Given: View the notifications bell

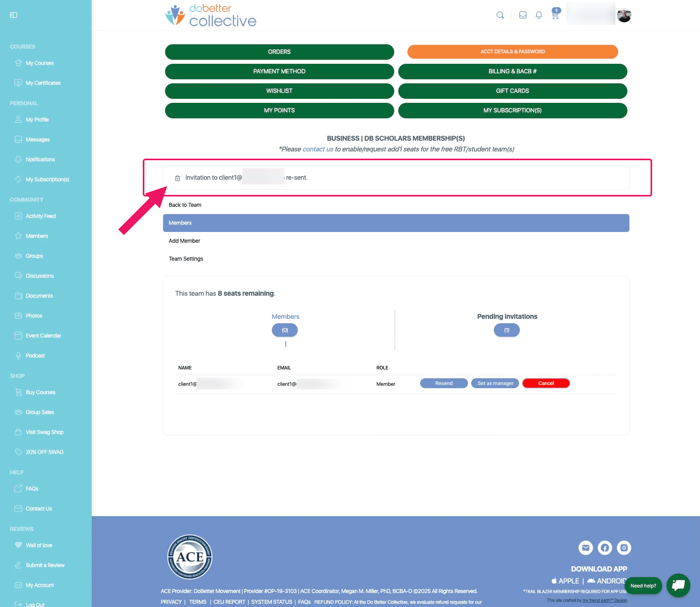Looking at the screenshot, I should [x=539, y=15].
